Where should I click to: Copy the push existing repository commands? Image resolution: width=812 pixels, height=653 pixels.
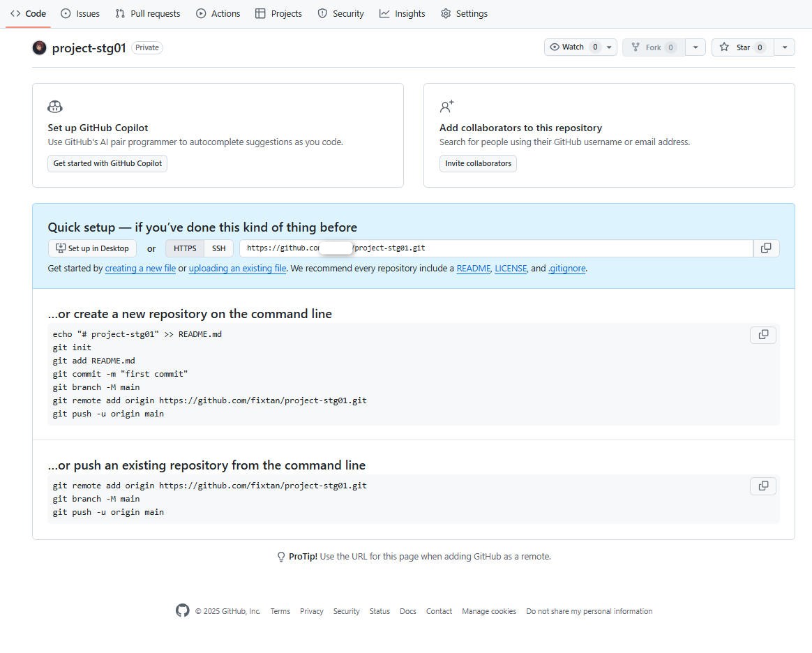[763, 486]
